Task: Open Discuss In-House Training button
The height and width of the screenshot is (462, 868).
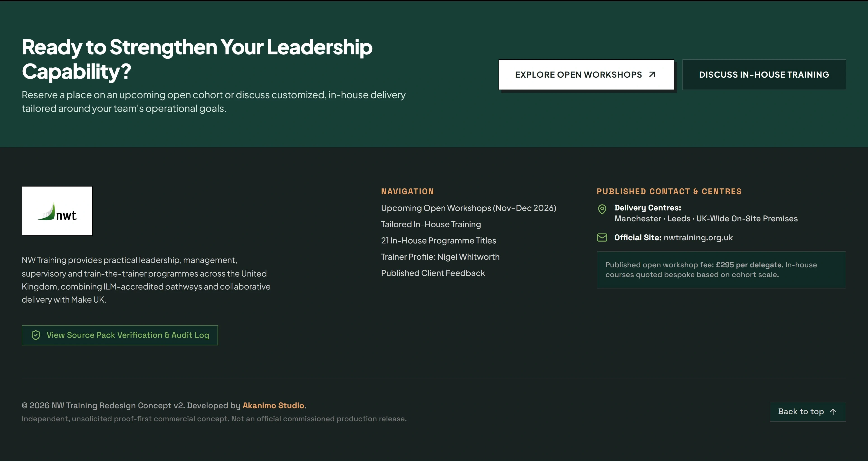Action: (764, 75)
